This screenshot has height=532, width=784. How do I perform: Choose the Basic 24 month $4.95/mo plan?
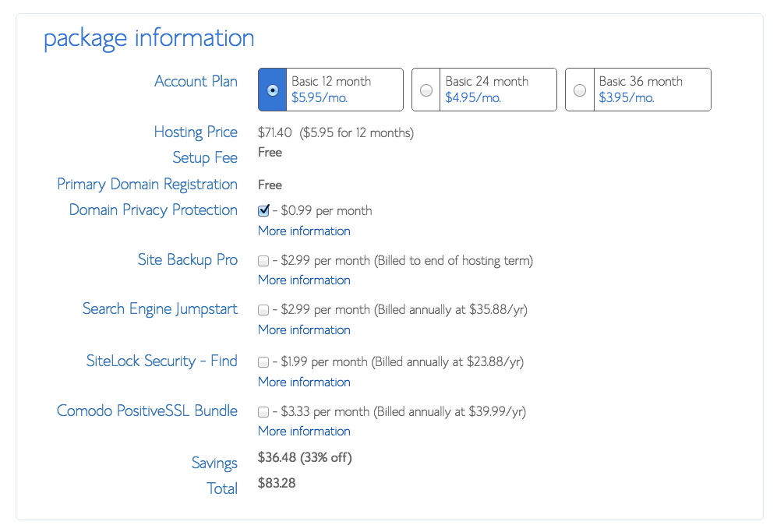click(426, 90)
